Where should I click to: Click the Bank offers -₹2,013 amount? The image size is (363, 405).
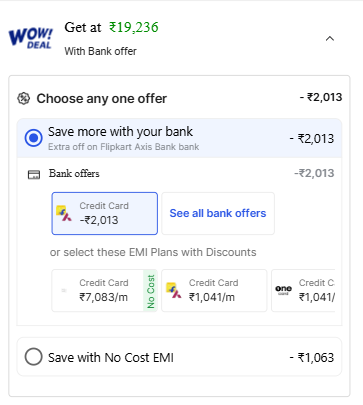coord(314,173)
